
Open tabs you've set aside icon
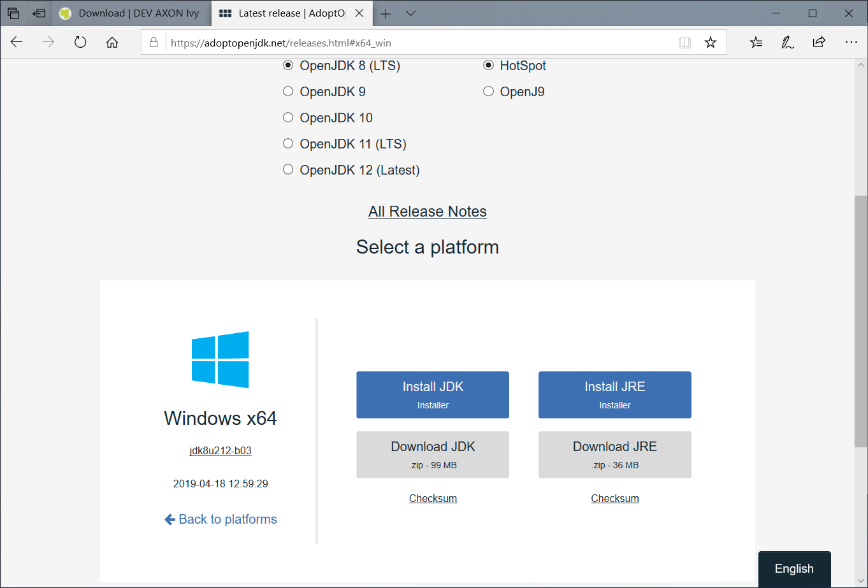tap(13, 13)
